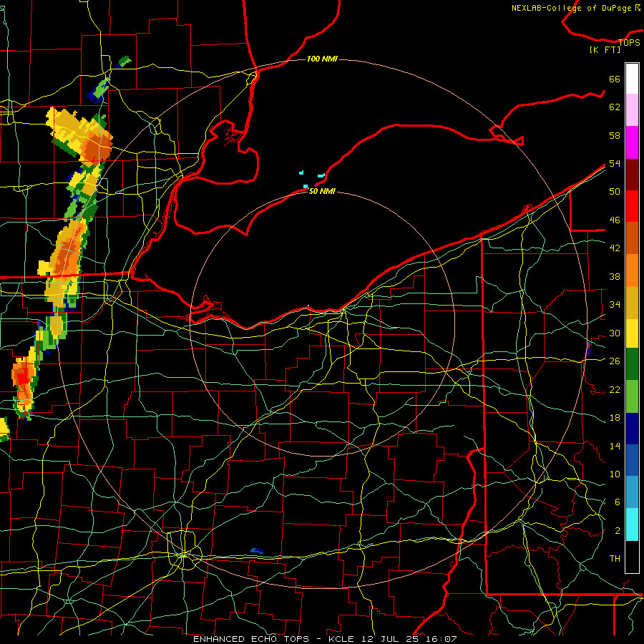Pick the dark maroon legend swatch below 54
644x644 pixels.
632,174
